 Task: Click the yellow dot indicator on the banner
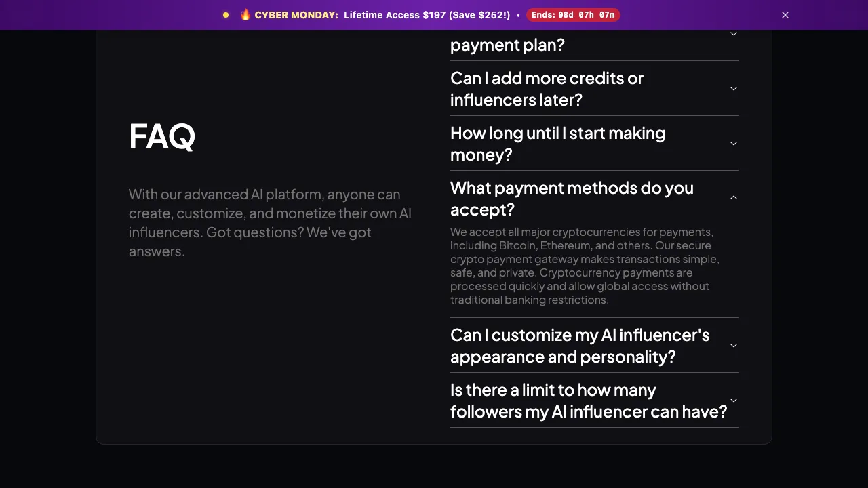pyautogui.click(x=226, y=14)
